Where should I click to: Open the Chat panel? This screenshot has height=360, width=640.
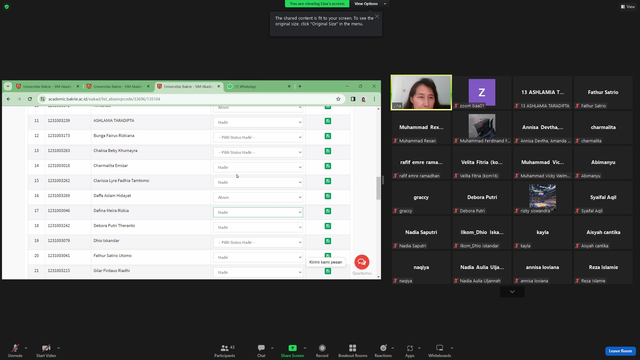[x=261, y=350]
